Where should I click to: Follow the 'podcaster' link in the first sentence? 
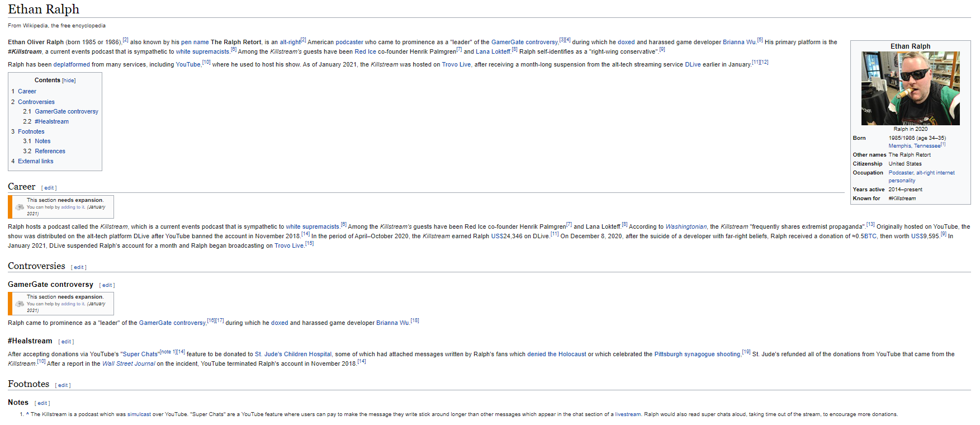(349, 42)
